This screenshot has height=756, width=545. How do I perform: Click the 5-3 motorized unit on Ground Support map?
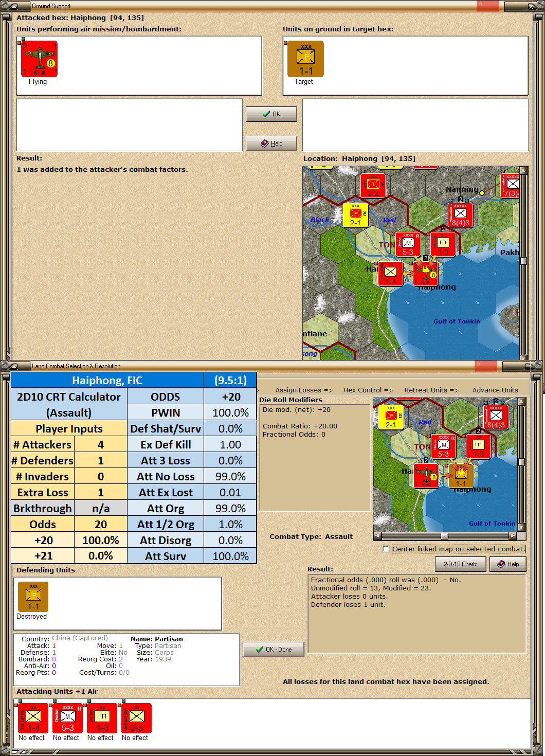pyautogui.click(x=408, y=244)
